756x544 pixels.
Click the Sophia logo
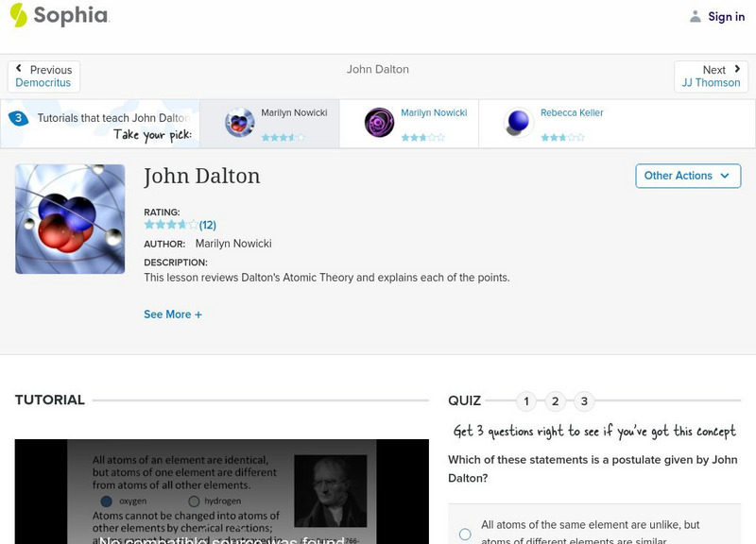60,15
